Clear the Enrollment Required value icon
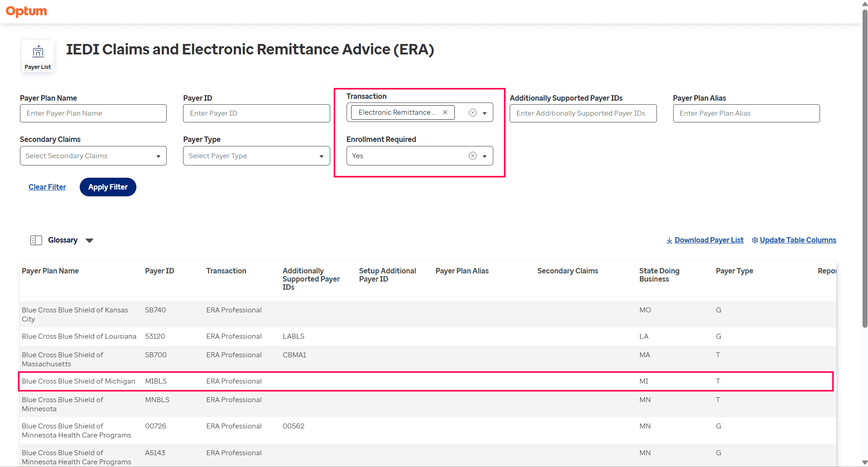868x467 pixels. click(x=473, y=156)
